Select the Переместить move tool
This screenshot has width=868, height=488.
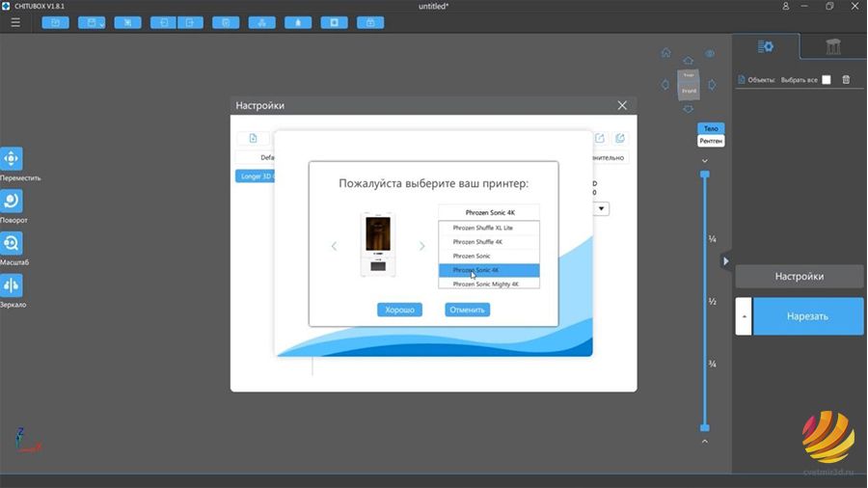(12, 159)
